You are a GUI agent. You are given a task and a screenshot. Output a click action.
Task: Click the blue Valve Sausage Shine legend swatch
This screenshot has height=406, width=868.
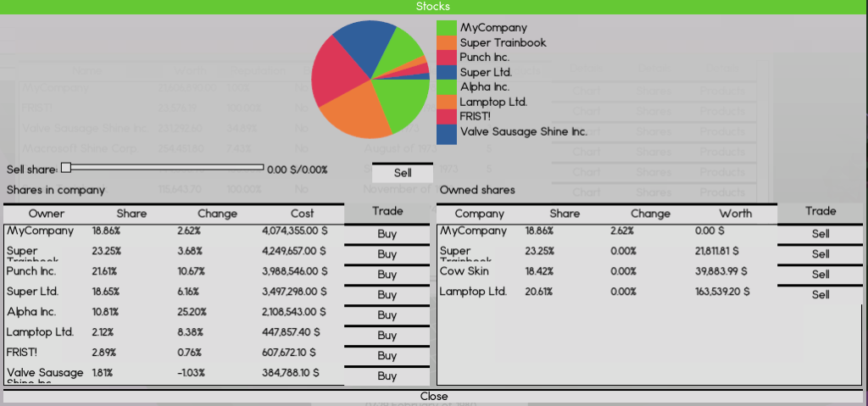pyautogui.click(x=446, y=134)
